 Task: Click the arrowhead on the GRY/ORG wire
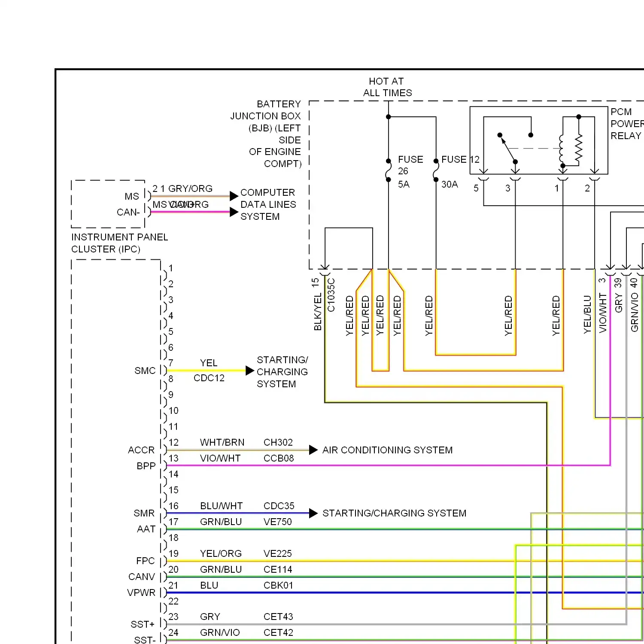tap(234, 196)
